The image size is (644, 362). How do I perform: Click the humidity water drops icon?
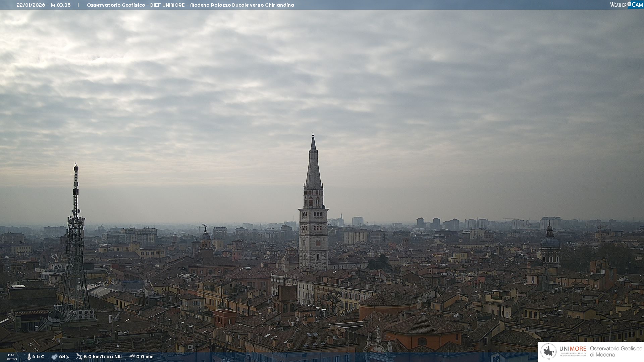click(x=54, y=357)
